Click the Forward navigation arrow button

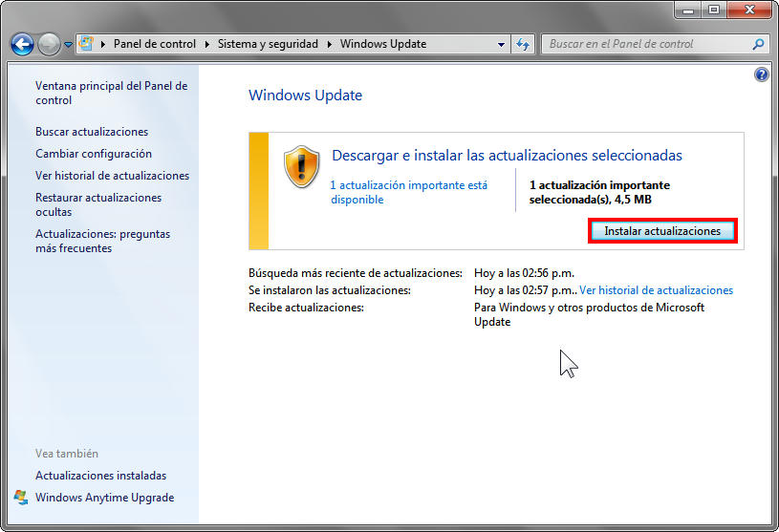pyautogui.click(x=49, y=45)
